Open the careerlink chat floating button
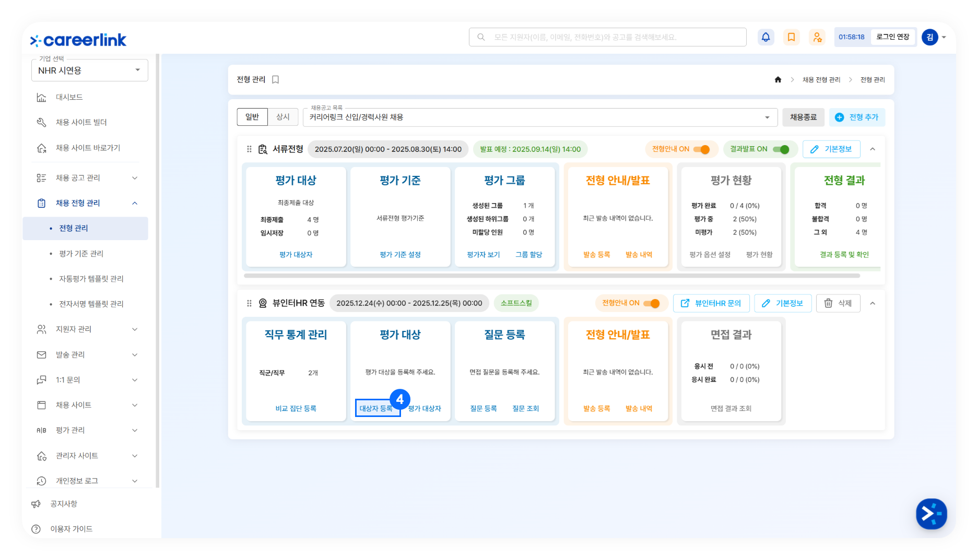Viewport: 978px width, 560px height. (x=931, y=514)
